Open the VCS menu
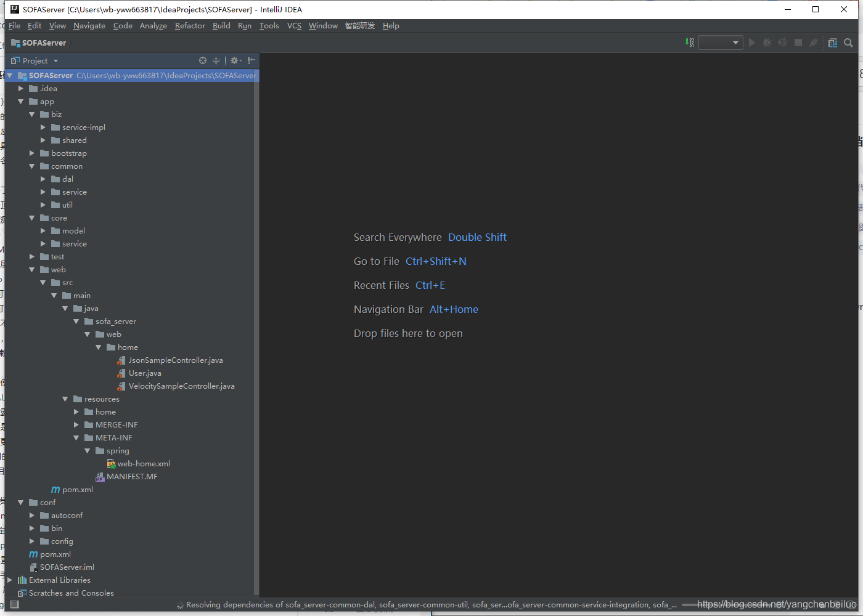This screenshot has height=616, width=863. pyautogui.click(x=294, y=26)
